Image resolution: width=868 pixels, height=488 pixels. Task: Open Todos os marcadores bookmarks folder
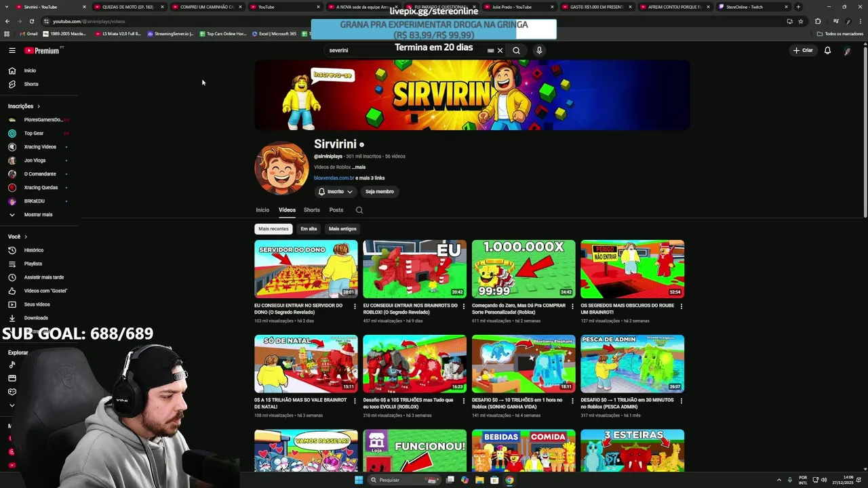click(840, 34)
